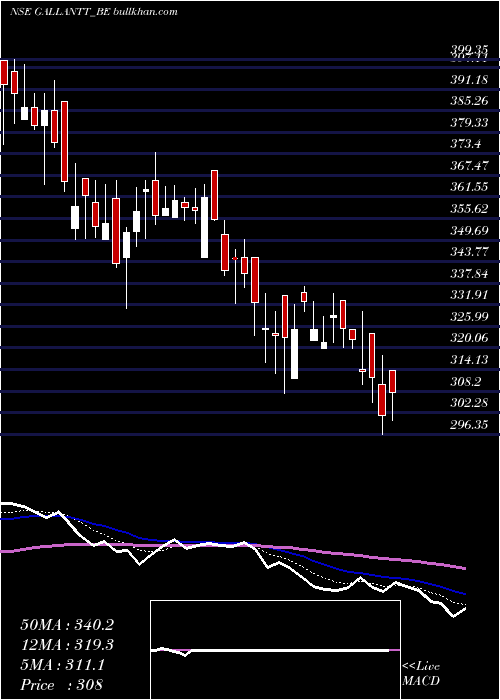This screenshot has height=700, width=500.
Task: Click the 349.69 price axis label
Action: point(469,230)
